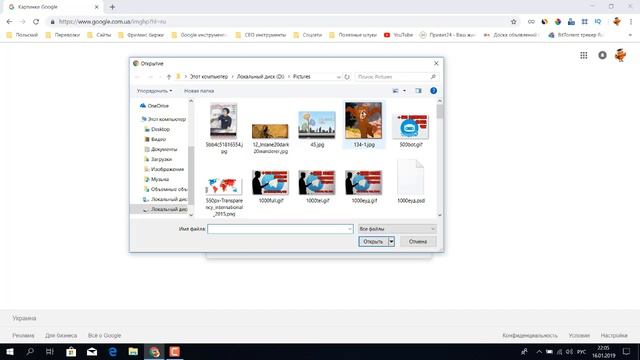640x360 pixels.
Task: Launch Edge browser from taskbar
Action: click(x=113, y=351)
